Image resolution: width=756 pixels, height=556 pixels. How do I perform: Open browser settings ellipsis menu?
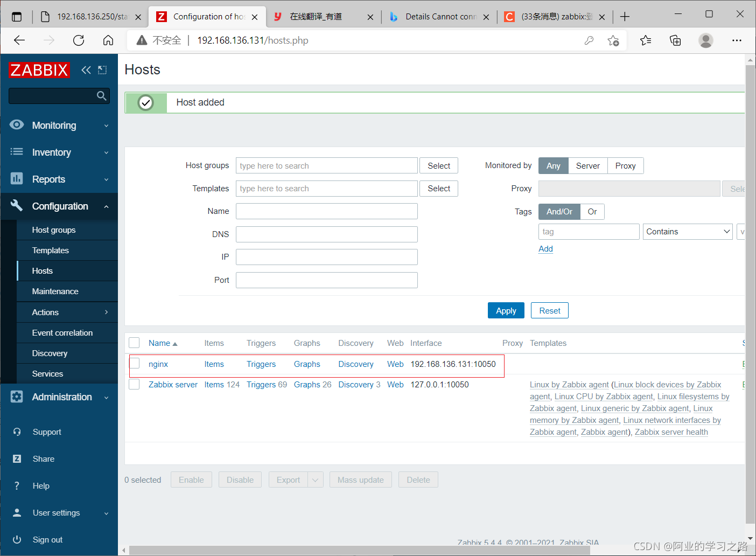coord(737,40)
